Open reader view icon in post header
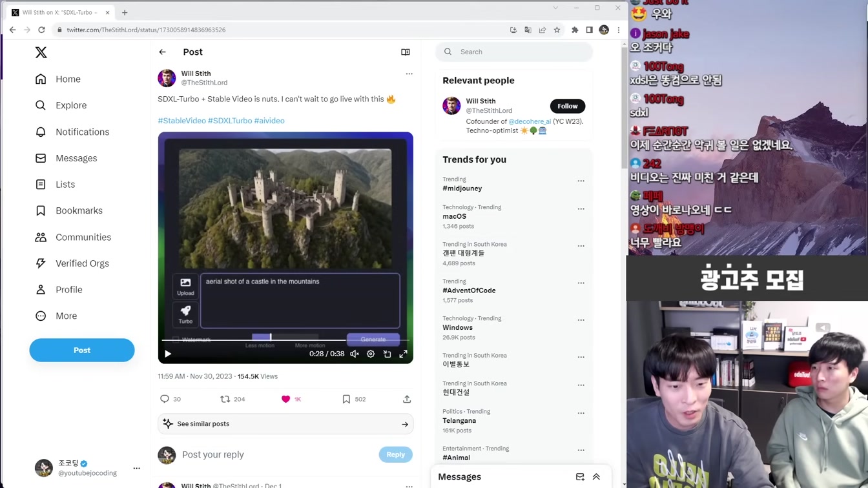The image size is (868, 488). click(x=406, y=52)
